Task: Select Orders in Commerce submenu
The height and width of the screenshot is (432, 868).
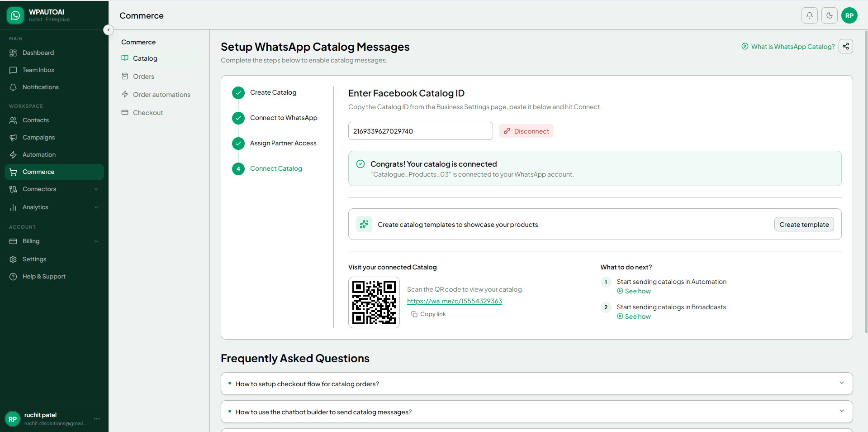Action: (143, 77)
